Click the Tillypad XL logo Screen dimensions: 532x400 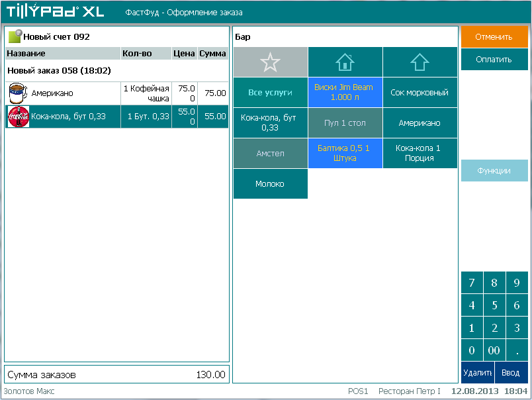click(x=56, y=11)
